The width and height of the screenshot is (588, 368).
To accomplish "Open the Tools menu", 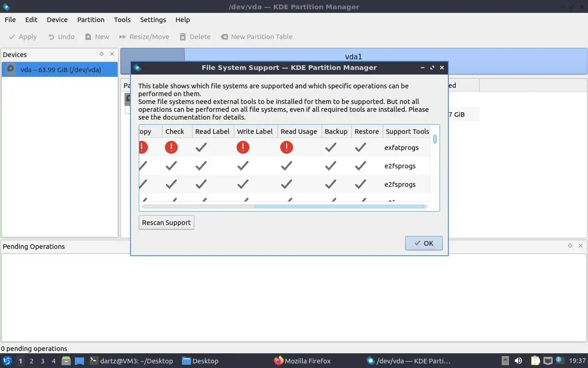I will click(x=122, y=20).
